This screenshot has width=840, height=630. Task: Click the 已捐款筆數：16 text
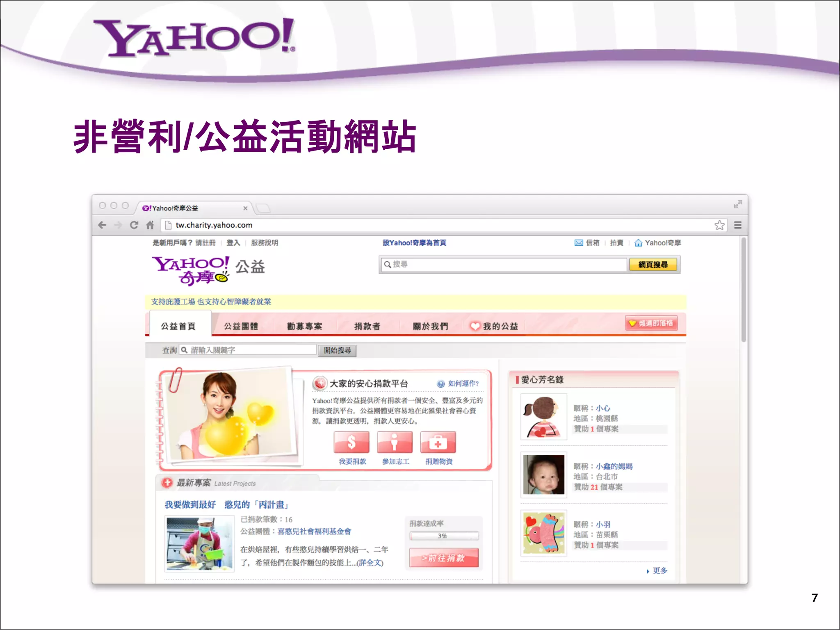(x=266, y=520)
